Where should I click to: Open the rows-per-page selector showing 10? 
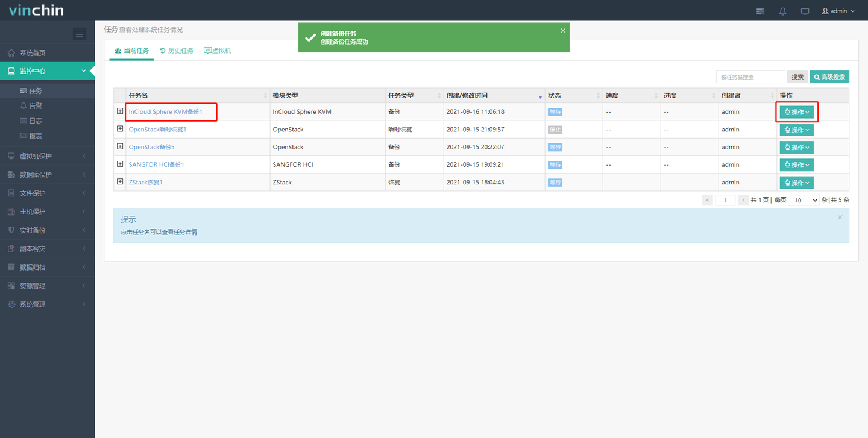click(804, 200)
